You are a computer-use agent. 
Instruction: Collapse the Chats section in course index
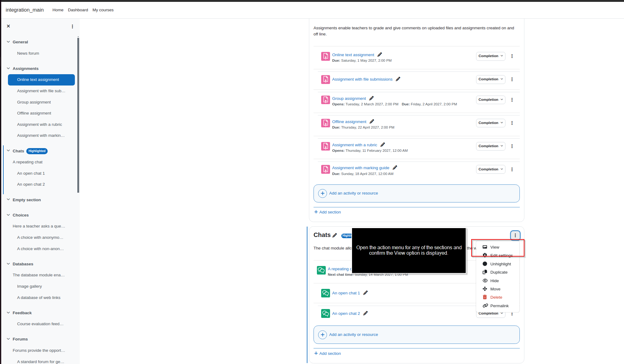8,151
